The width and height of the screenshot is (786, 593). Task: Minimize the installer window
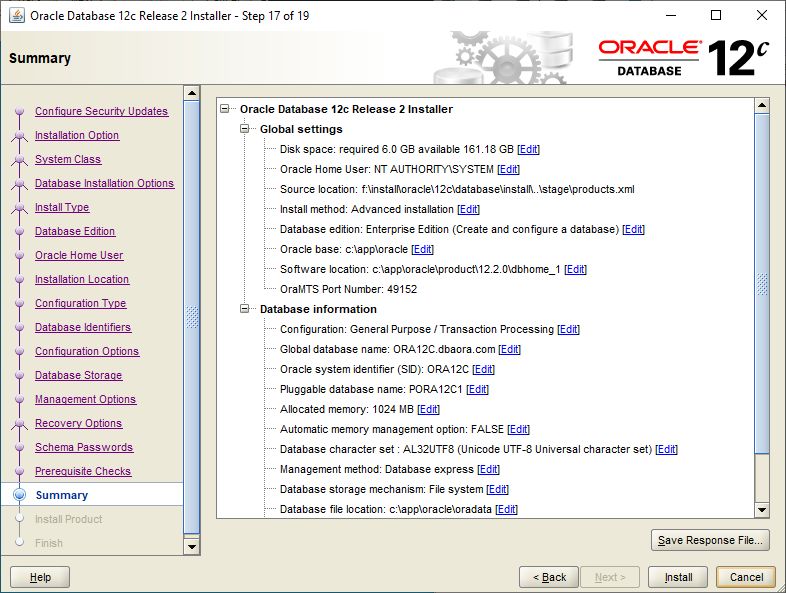pos(671,16)
